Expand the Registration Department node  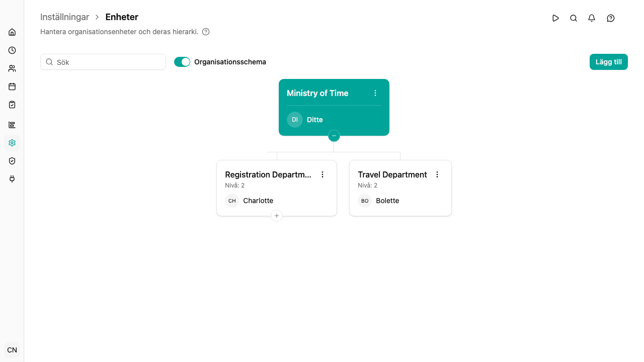(x=277, y=216)
